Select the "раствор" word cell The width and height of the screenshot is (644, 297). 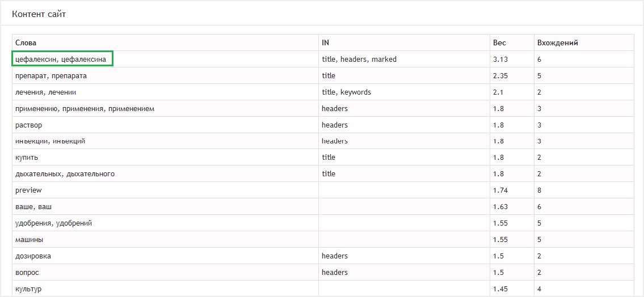[29, 125]
